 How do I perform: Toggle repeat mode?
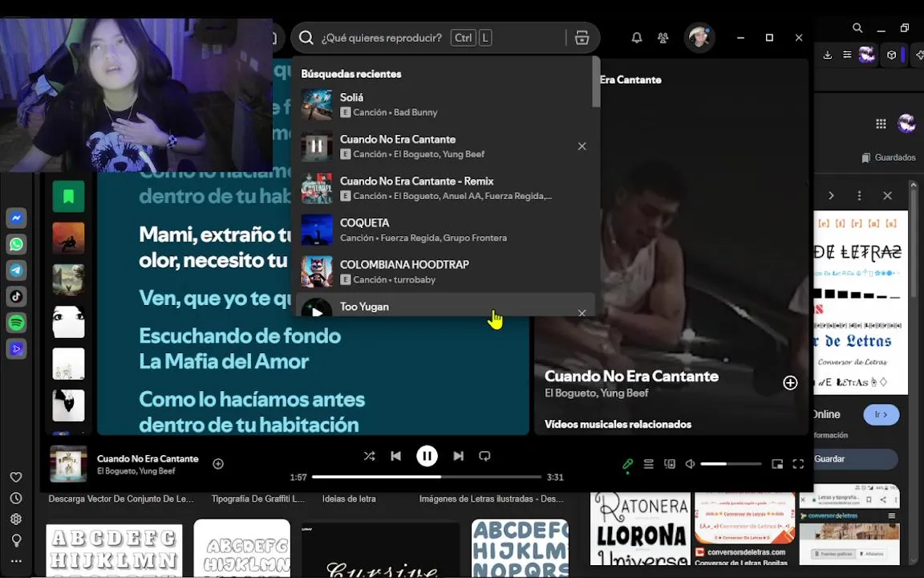pyautogui.click(x=484, y=456)
